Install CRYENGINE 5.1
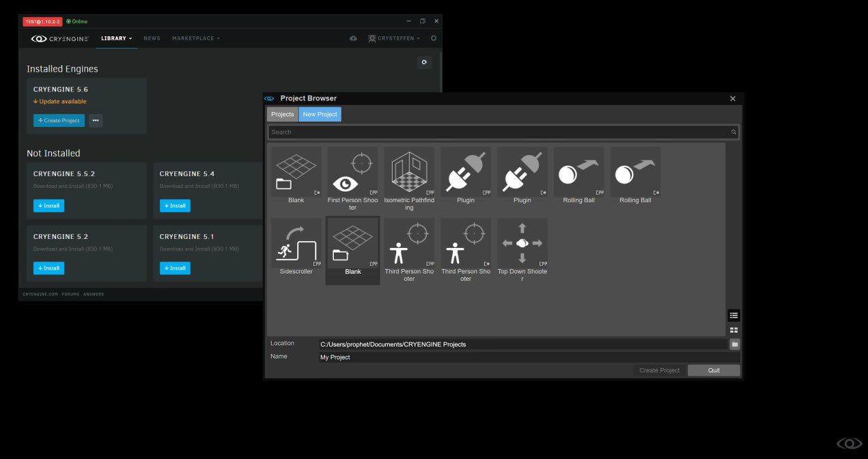Image resolution: width=868 pixels, height=459 pixels. (175, 268)
